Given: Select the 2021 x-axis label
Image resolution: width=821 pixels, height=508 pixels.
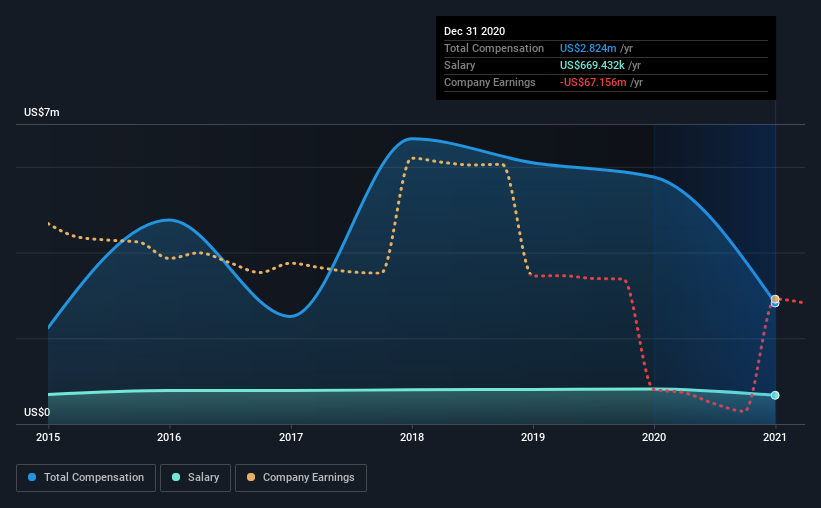Looking at the screenshot, I should pyautogui.click(x=775, y=437).
